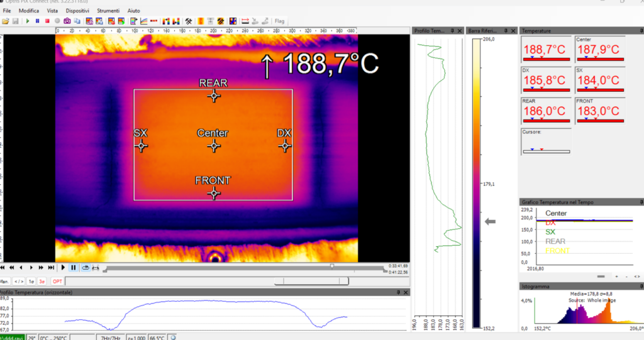Click the playback range selection icon
The image size is (644, 340).
pyautogui.click(x=96, y=268)
